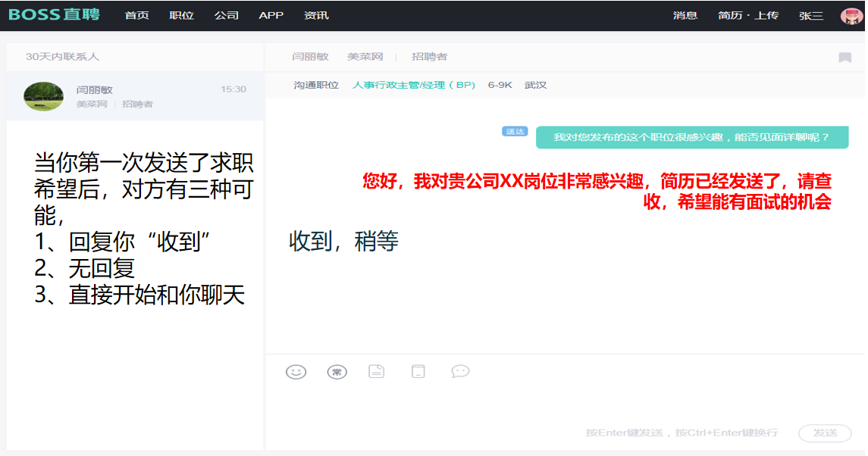Click the bookmark flag icon in chat header

coord(844,58)
